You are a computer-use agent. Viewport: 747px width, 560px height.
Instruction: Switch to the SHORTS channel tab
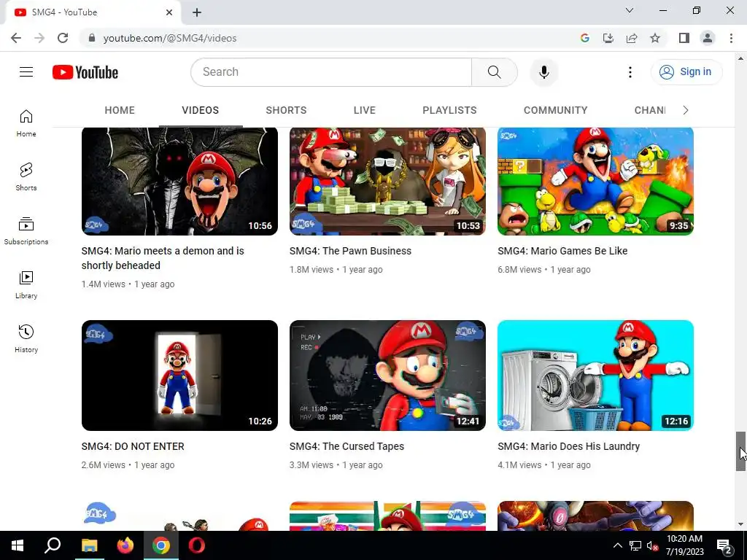coord(286,111)
